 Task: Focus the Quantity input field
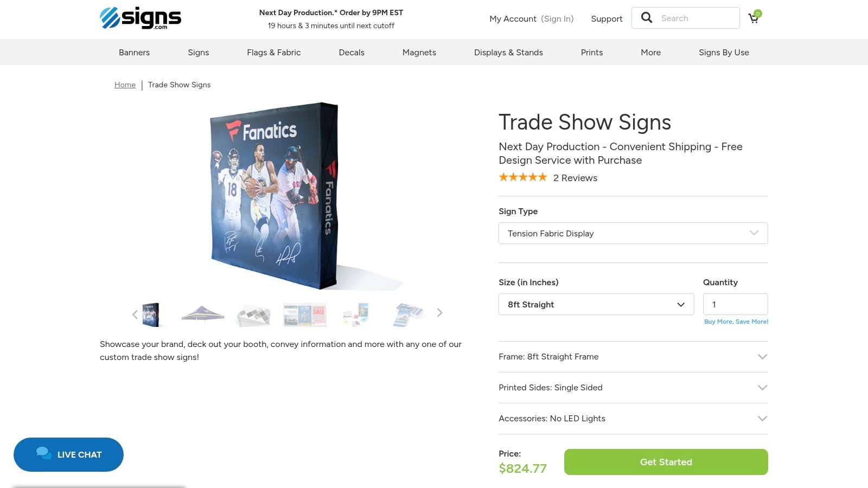click(x=735, y=304)
